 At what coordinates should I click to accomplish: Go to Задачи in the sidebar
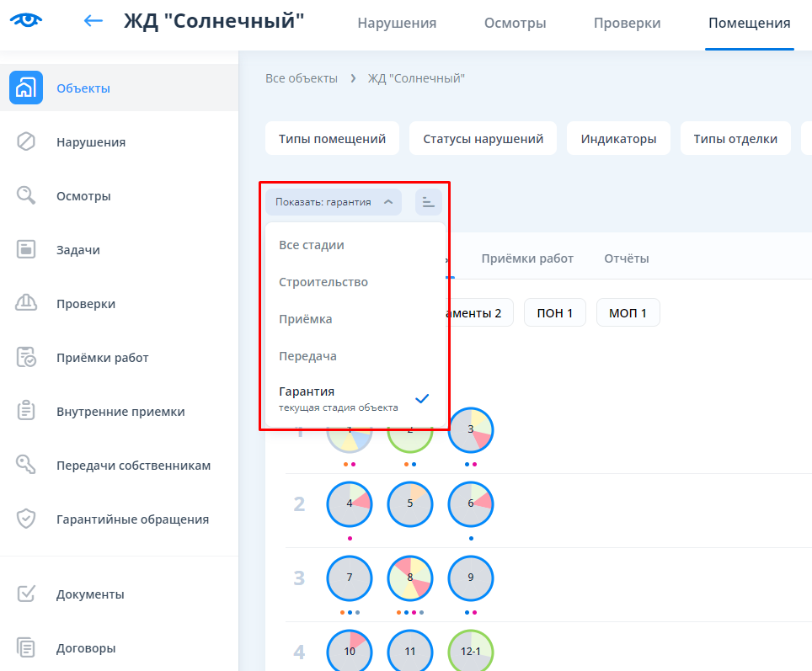pos(78,250)
